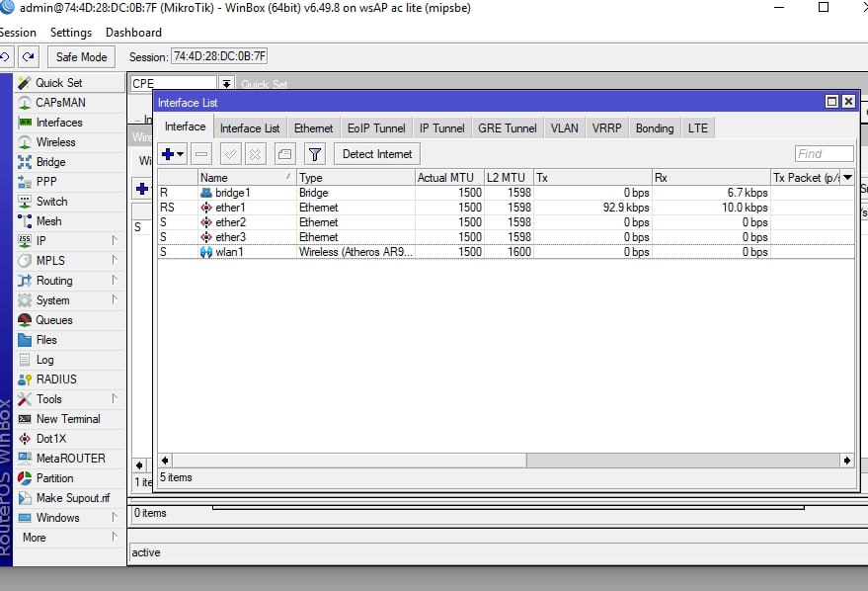868x591 pixels.
Task: Switch to VRRP tab
Action: [606, 128]
